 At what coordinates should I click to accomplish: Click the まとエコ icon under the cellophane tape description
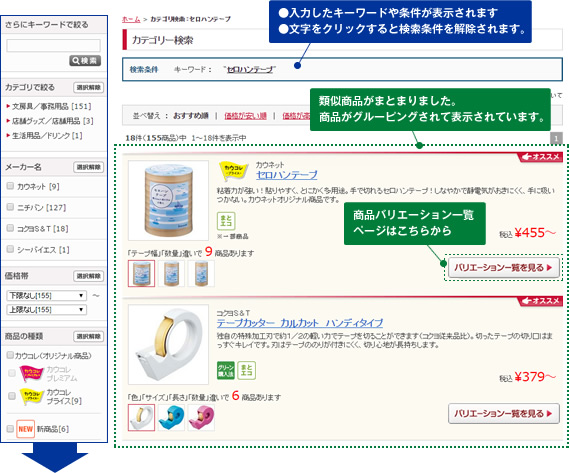(226, 221)
